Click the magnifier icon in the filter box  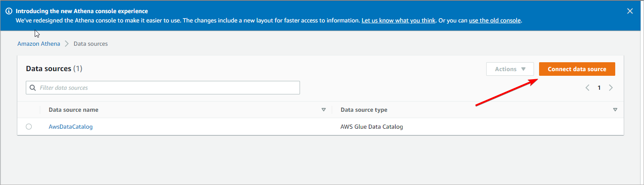click(33, 88)
